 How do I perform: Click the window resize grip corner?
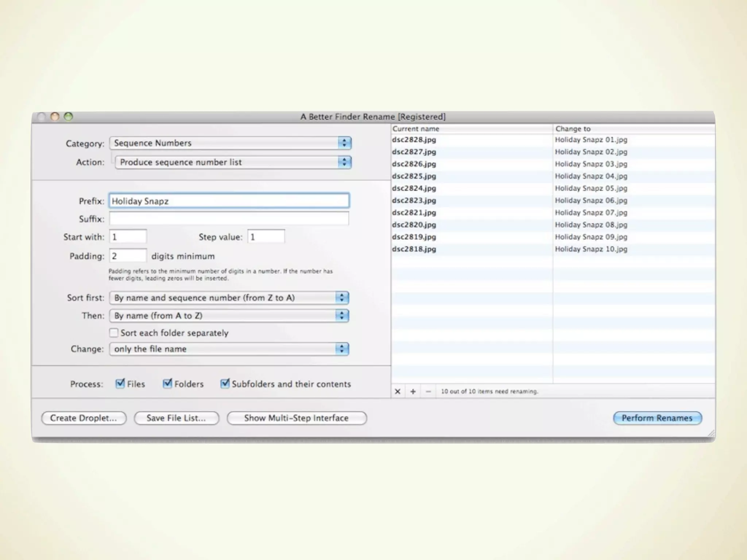[x=711, y=433]
